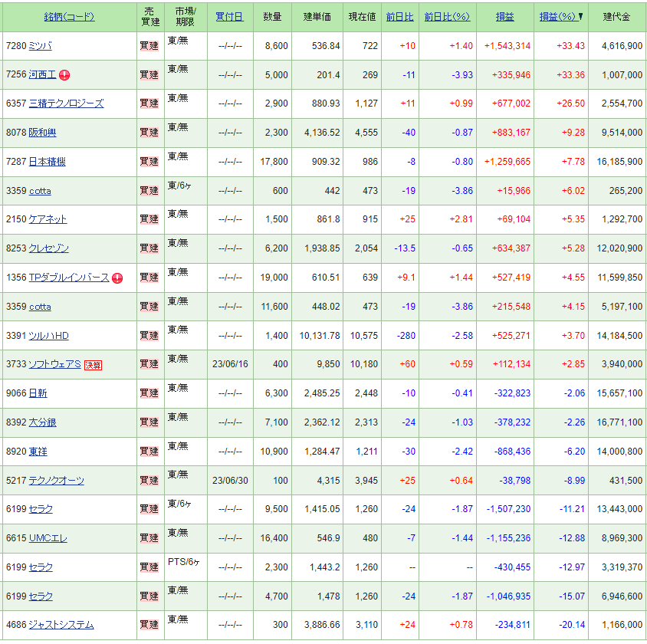The image size is (647, 644).
Task: Click the 8,969,300 amount for UMCエレ
Action: click(x=622, y=539)
